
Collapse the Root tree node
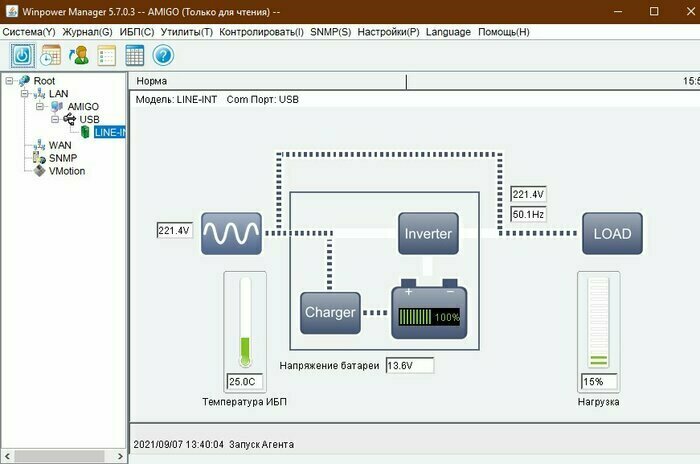(x=9, y=81)
